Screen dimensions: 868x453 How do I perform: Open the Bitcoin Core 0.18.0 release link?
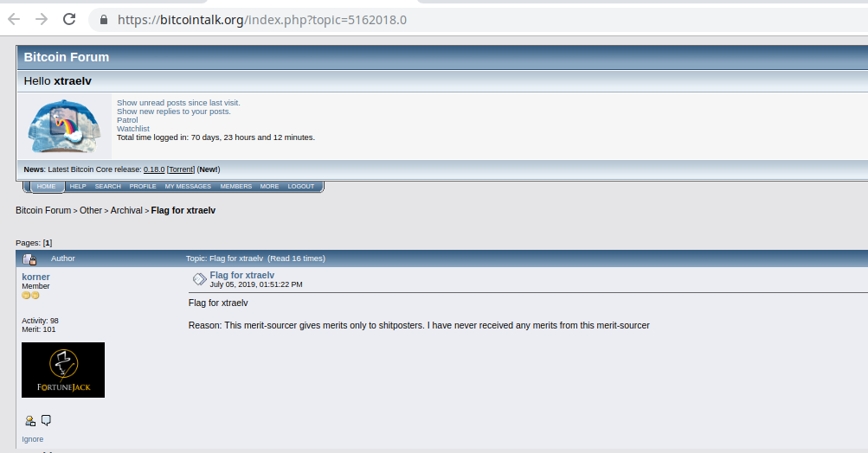154,169
